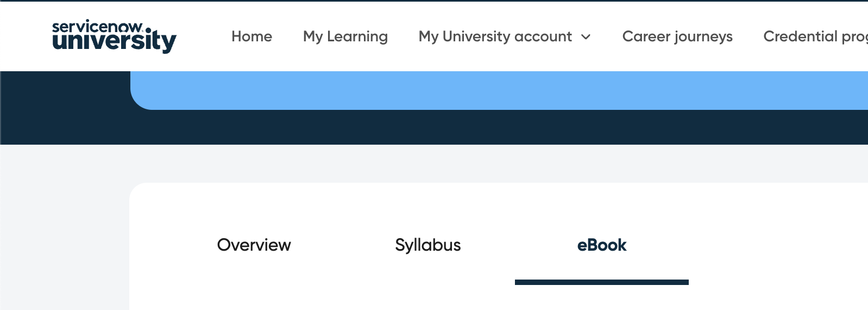Open the Career journeys link

point(677,36)
